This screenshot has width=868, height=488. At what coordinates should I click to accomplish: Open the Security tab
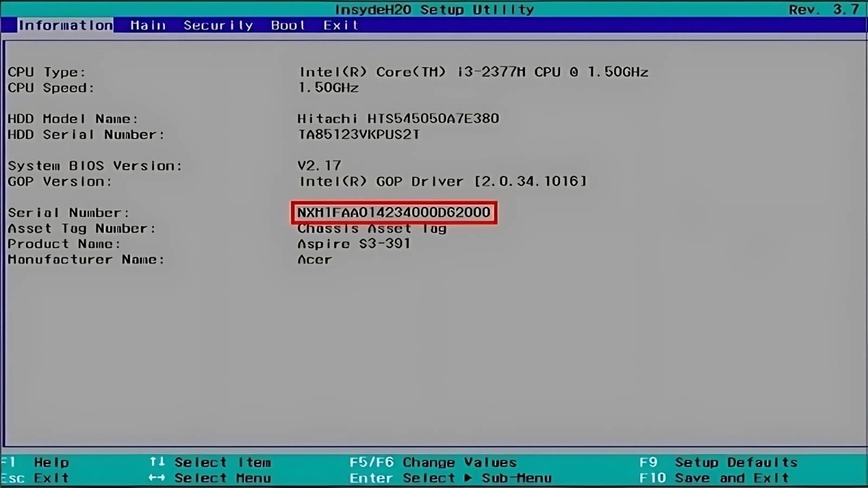tap(218, 25)
